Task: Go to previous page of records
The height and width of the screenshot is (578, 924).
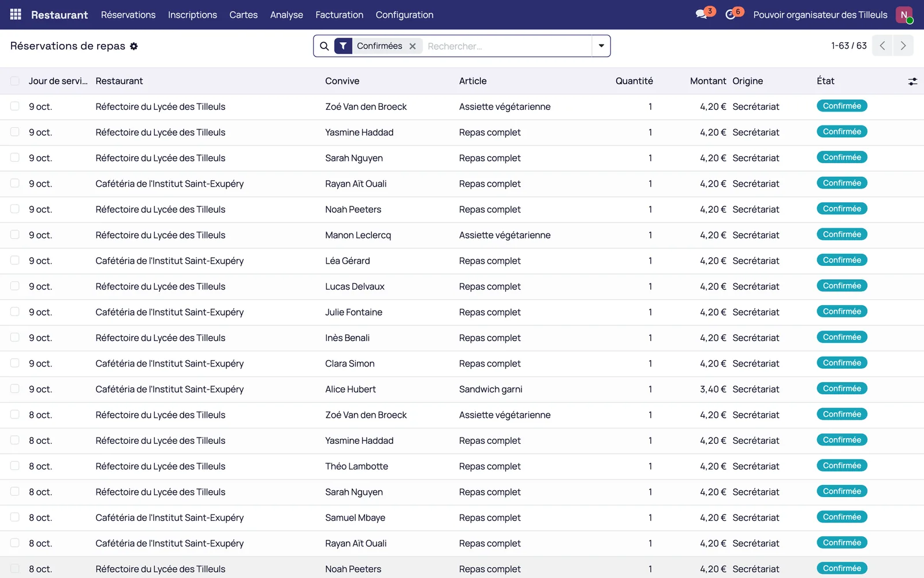Action: click(882, 46)
